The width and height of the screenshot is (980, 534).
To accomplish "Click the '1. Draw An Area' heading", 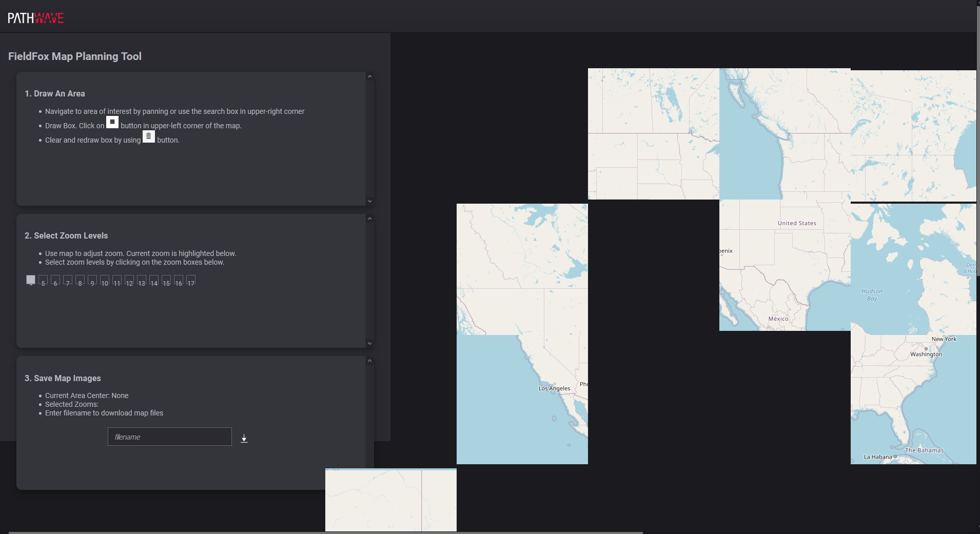I will coord(55,93).
